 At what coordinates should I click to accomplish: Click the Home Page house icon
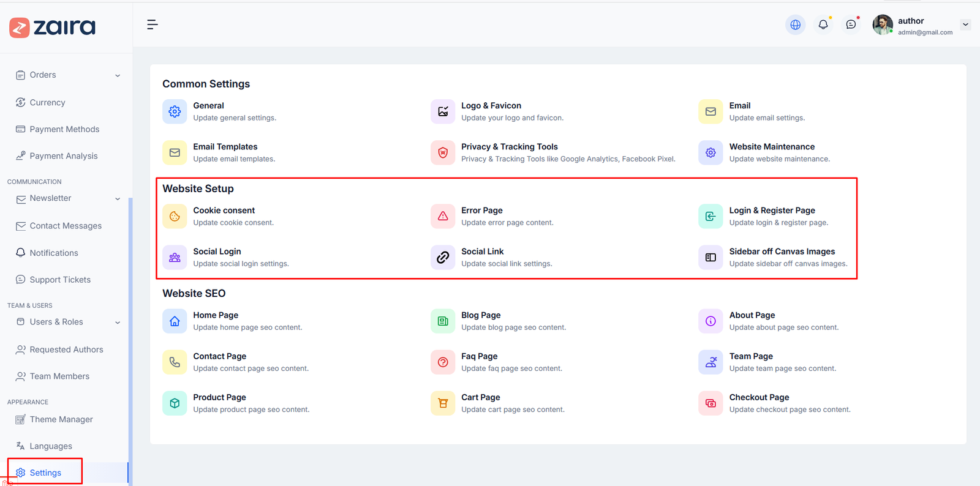click(x=175, y=321)
